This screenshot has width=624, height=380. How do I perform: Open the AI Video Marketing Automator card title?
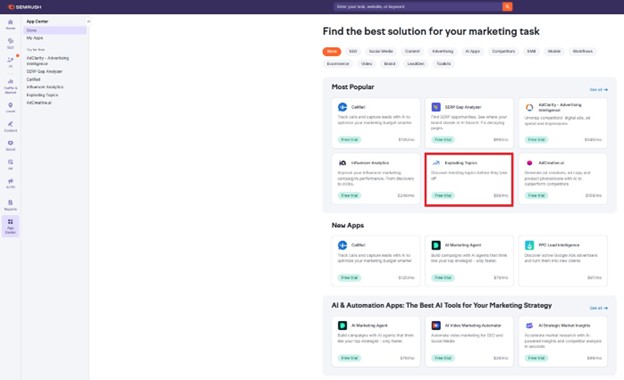[473, 325]
